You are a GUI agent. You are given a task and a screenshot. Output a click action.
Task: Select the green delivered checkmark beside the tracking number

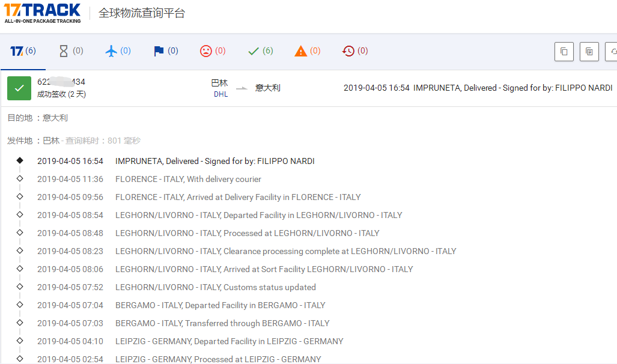pos(19,88)
